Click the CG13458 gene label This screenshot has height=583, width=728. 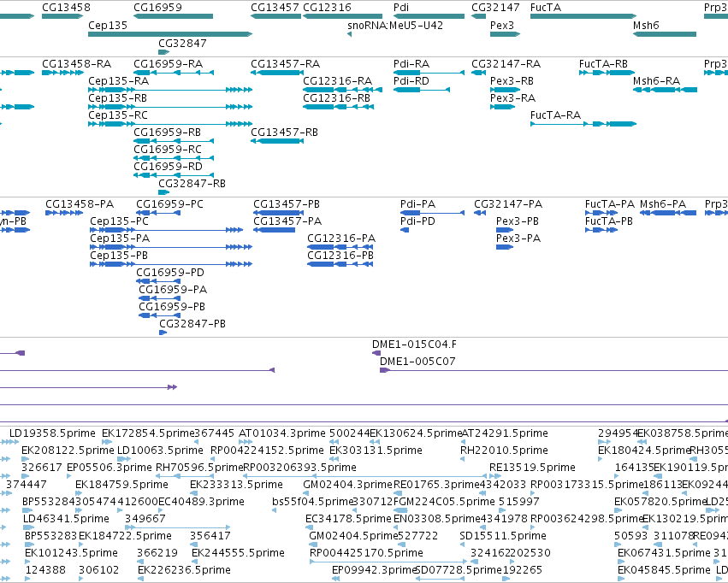[66, 8]
